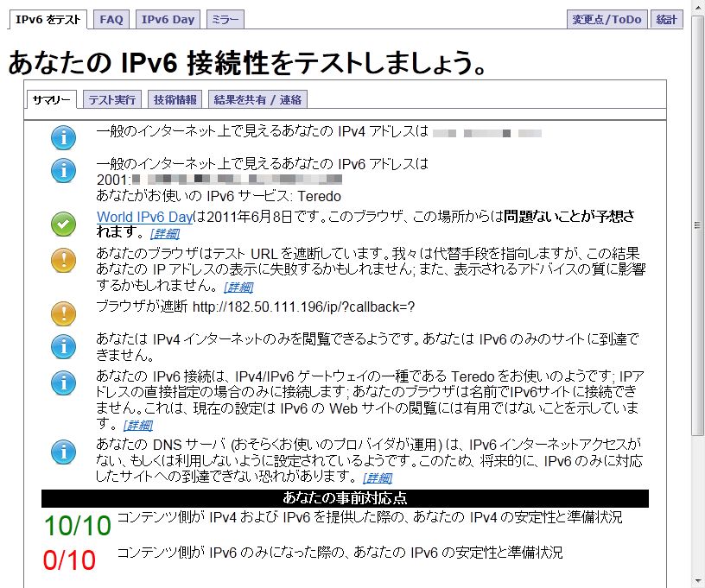Open the 変更点/ToDo tab
The height and width of the screenshot is (588, 705).
point(606,19)
